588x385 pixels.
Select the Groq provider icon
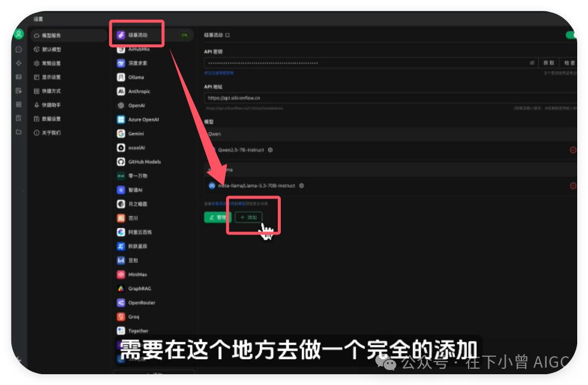click(x=121, y=317)
